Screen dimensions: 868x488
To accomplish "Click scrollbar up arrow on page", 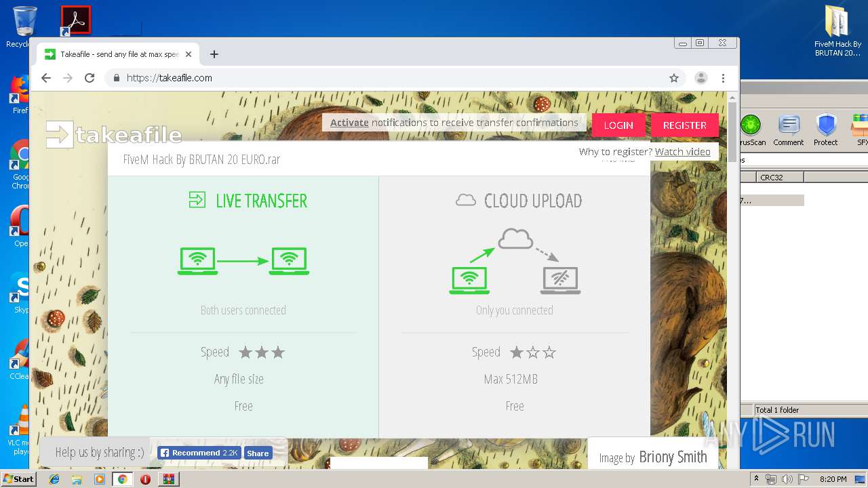I will tap(732, 99).
